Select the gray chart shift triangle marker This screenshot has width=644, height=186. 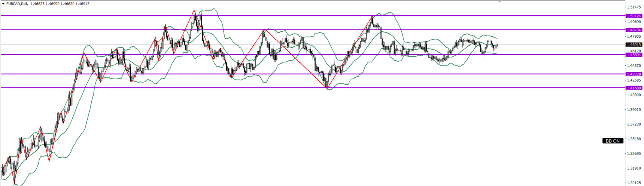[499, 2]
